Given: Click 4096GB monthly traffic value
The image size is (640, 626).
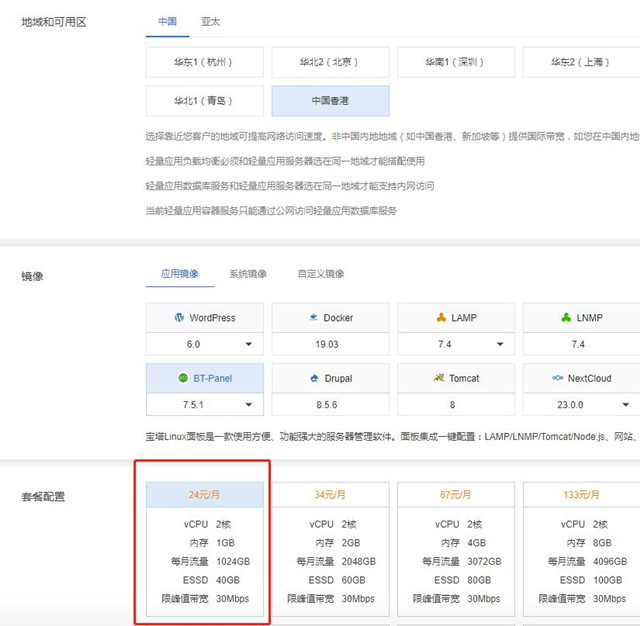Looking at the screenshot, I should (x=610, y=562).
